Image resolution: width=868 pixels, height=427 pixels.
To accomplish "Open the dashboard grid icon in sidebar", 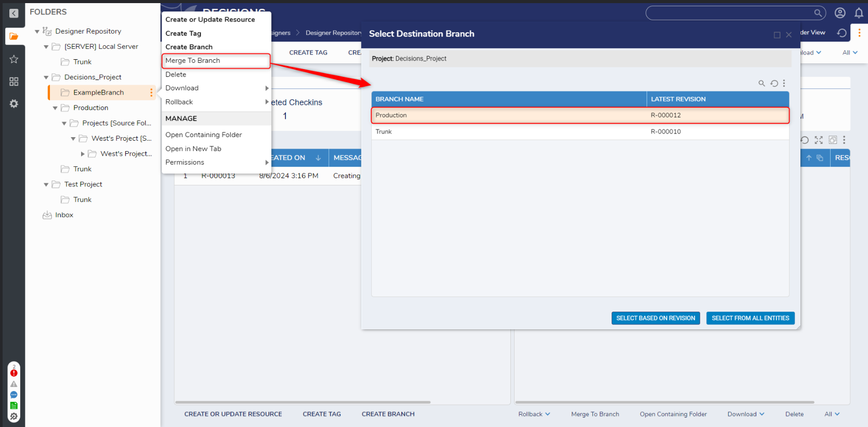I will (x=14, y=82).
